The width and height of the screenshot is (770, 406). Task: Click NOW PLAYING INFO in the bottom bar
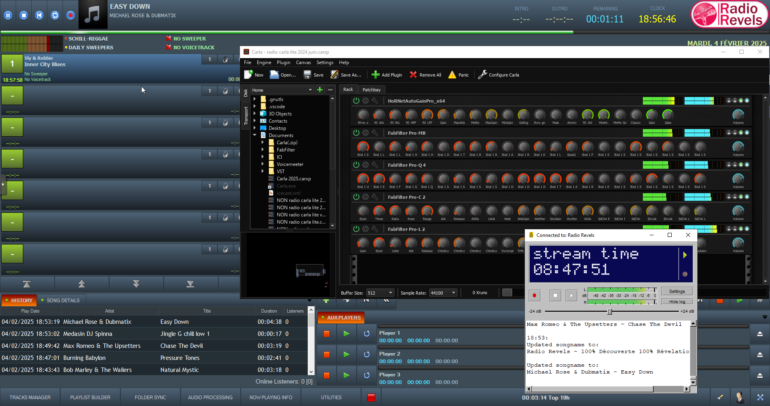click(x=270, y=397)
